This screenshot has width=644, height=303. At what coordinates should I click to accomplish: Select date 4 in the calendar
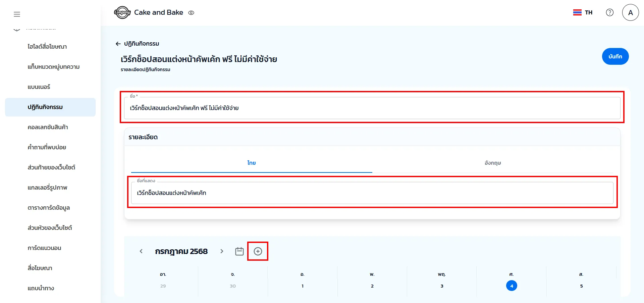tap(511, 286)
